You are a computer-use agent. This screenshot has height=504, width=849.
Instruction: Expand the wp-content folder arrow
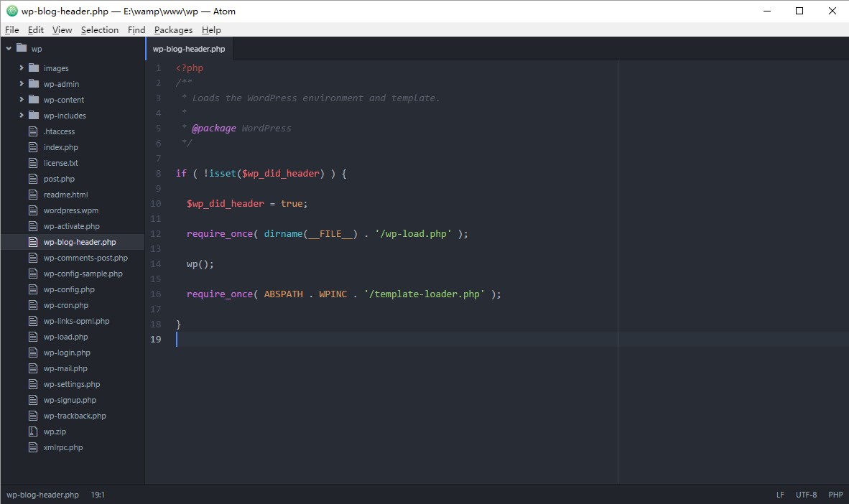point(22,100)
